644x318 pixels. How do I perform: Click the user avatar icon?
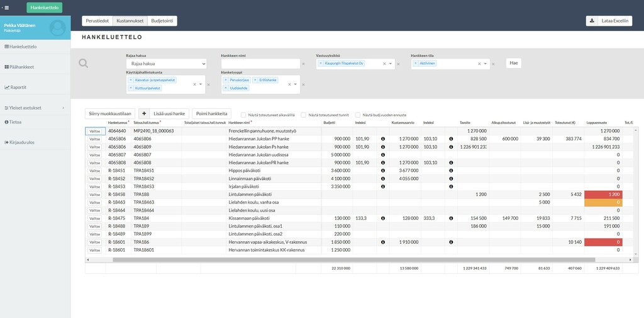[x=57, y=28]
